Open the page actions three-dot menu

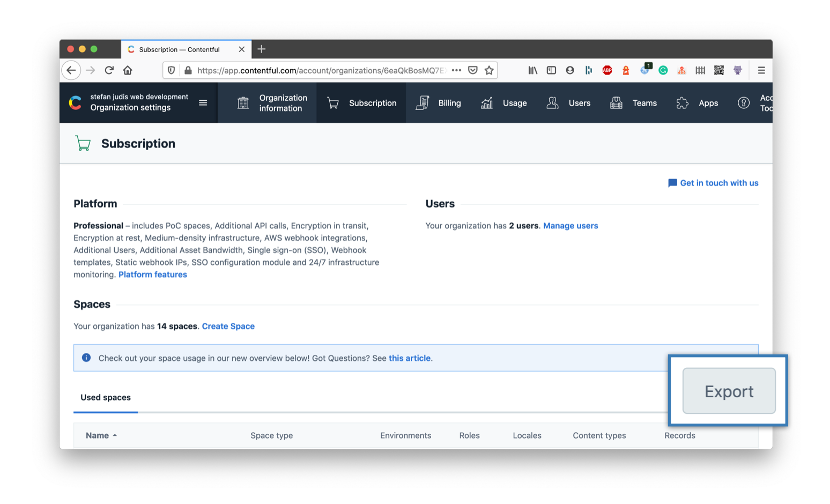[x=456, y=70]
